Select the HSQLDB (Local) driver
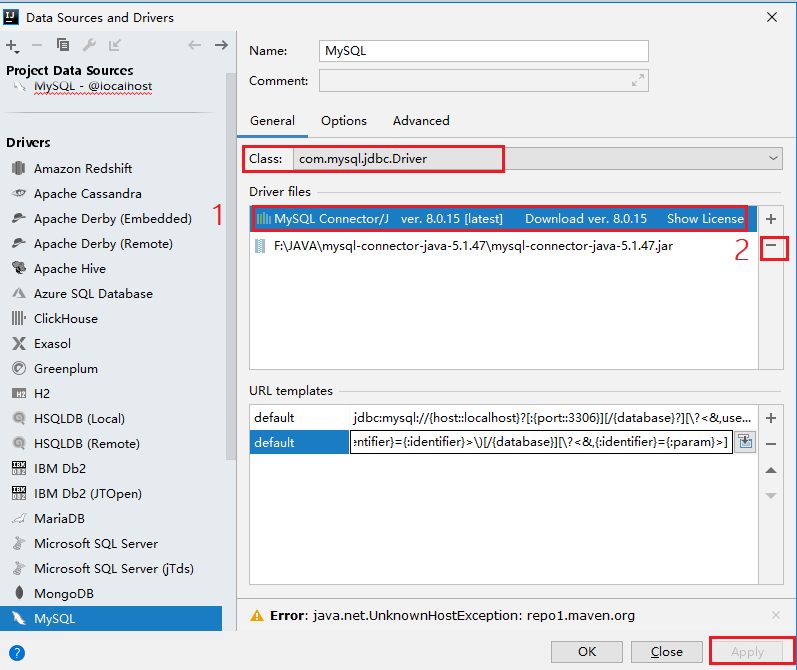The image size is (797, 670). [x=79, y=418]
